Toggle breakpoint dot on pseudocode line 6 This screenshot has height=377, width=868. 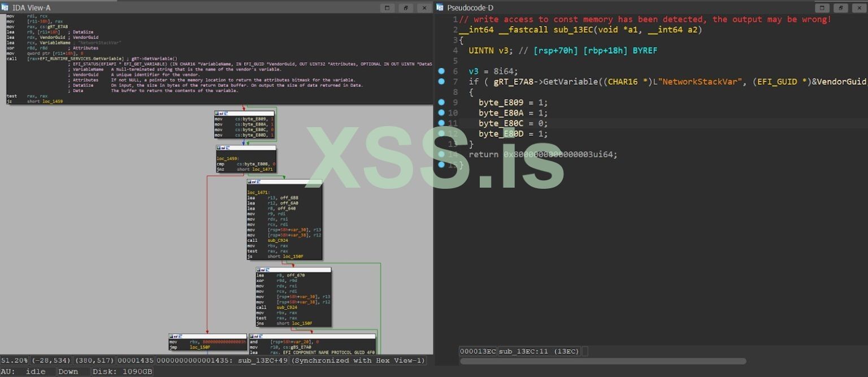(x=441, y=71)
